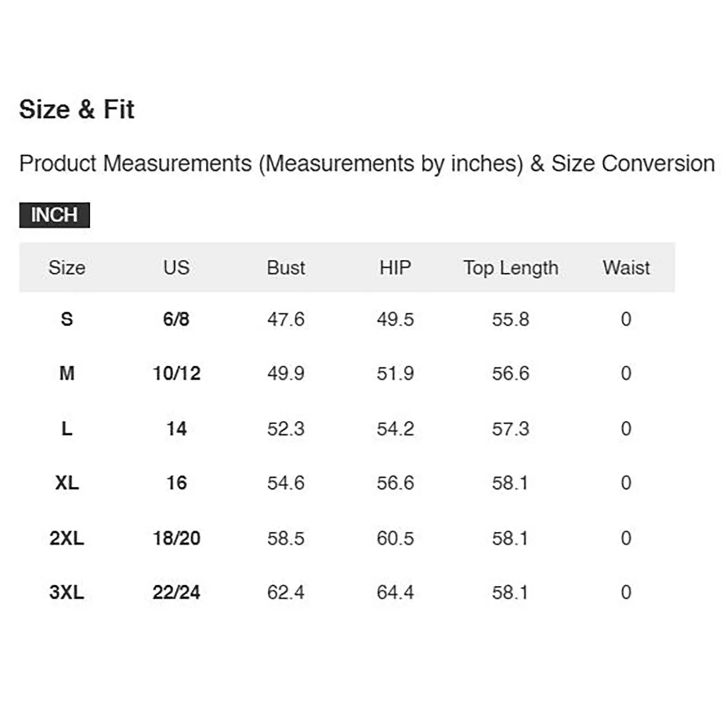Click the L size row label
Screen dimensions: 728x728
click(x=67, y=429)
